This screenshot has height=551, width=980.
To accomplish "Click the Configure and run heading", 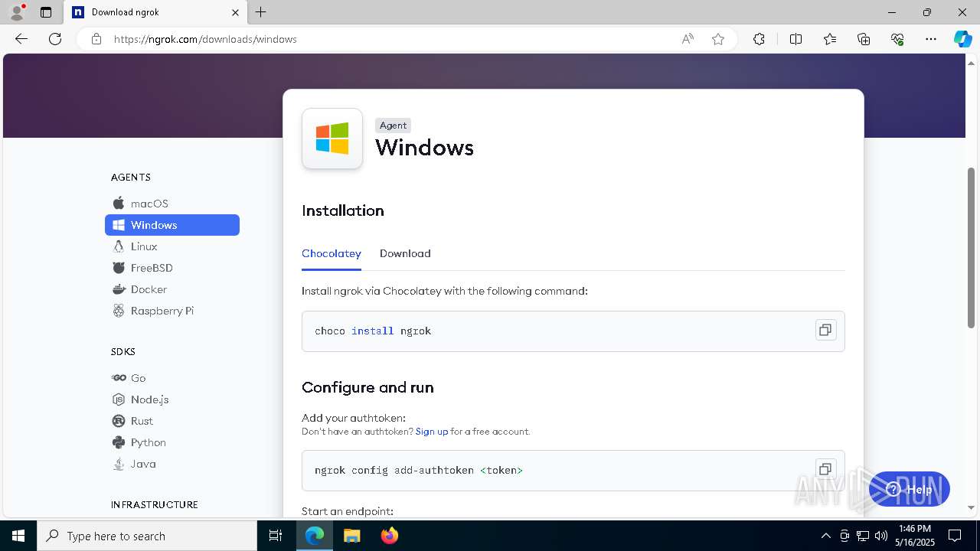I will coord(367,387).
